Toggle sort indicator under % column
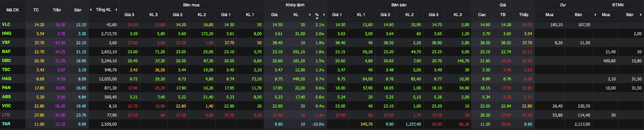The width and height of the screenshot is (644, 130). point(317,18)
